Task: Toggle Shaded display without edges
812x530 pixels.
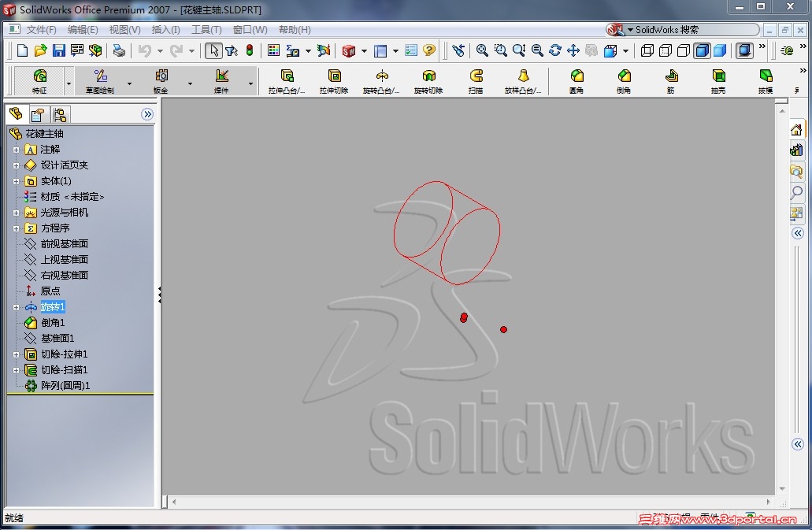Action: coord(721,50)
